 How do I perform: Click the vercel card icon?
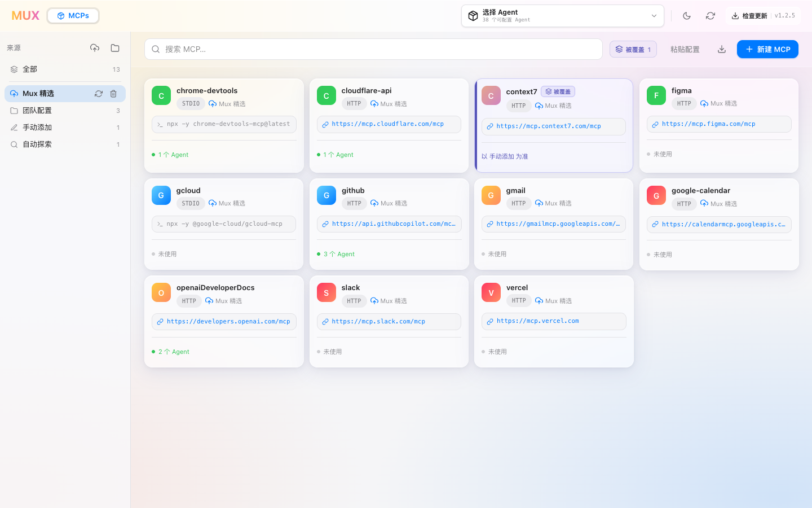pos(491,292)
